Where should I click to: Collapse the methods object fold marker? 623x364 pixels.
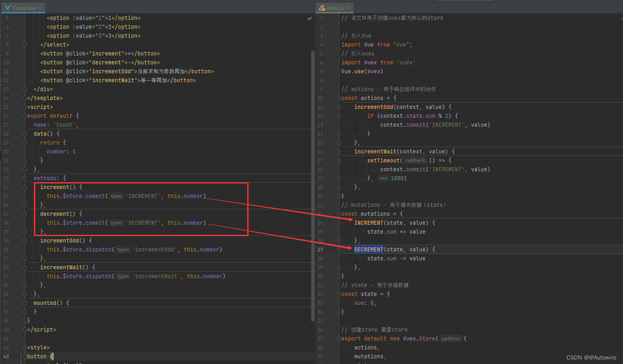25,178
